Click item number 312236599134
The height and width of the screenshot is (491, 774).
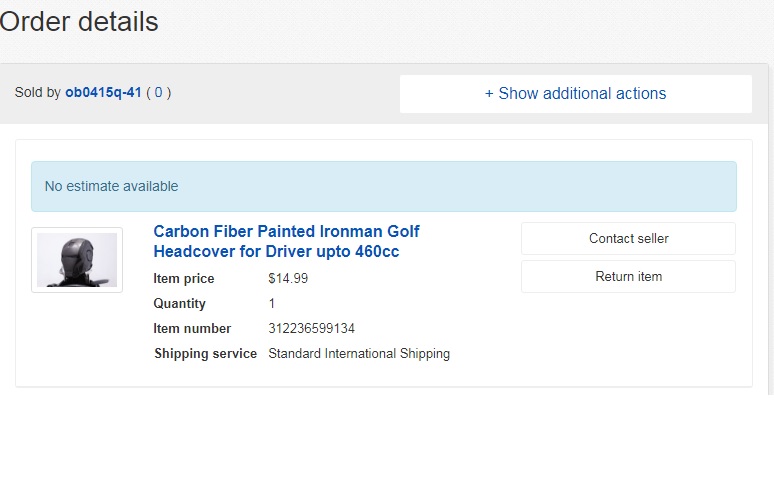(311, 329)
